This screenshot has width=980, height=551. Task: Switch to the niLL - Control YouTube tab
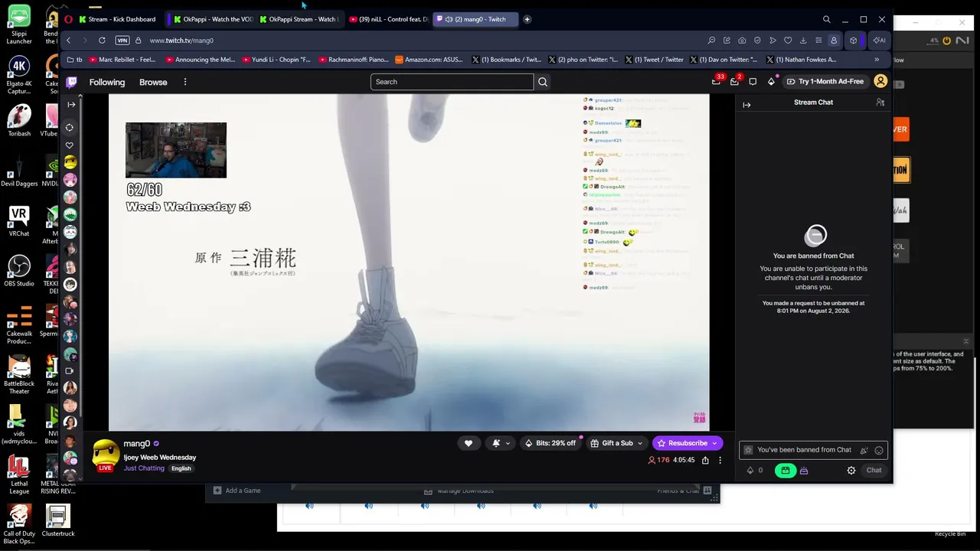pos(388,19)
